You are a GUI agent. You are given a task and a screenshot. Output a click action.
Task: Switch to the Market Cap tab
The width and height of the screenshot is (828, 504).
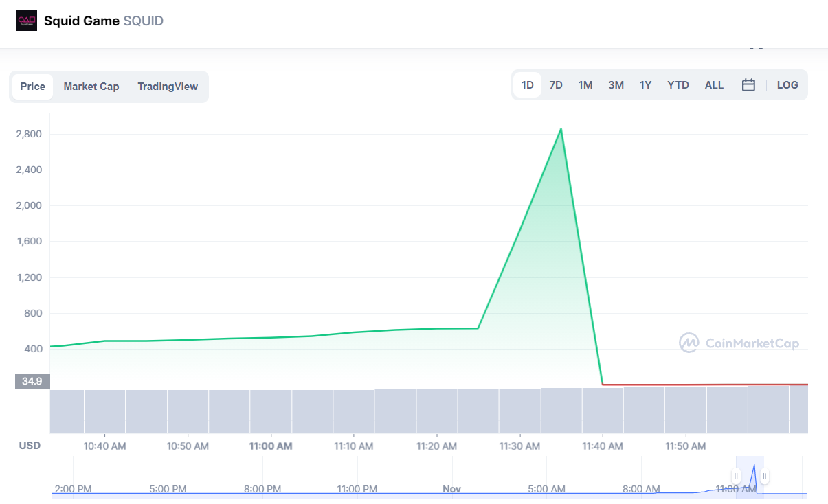pyautogui.click(x=91, y=87)
